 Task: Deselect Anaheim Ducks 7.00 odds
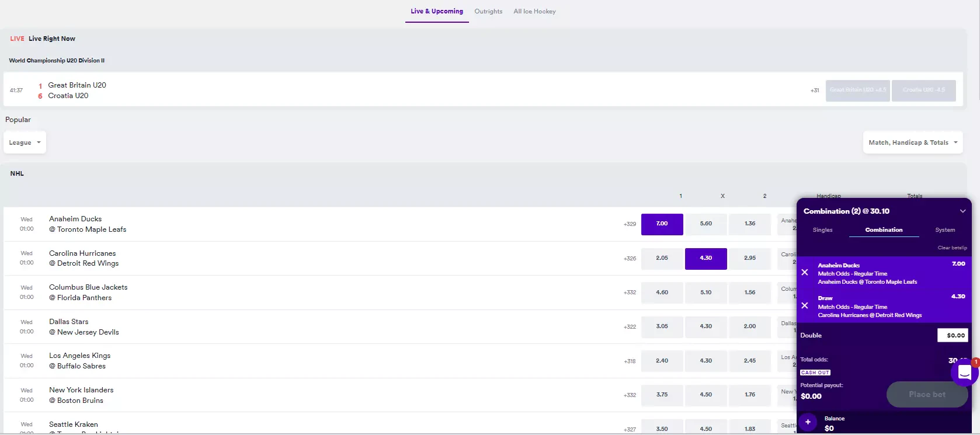[x=662, y=224]
